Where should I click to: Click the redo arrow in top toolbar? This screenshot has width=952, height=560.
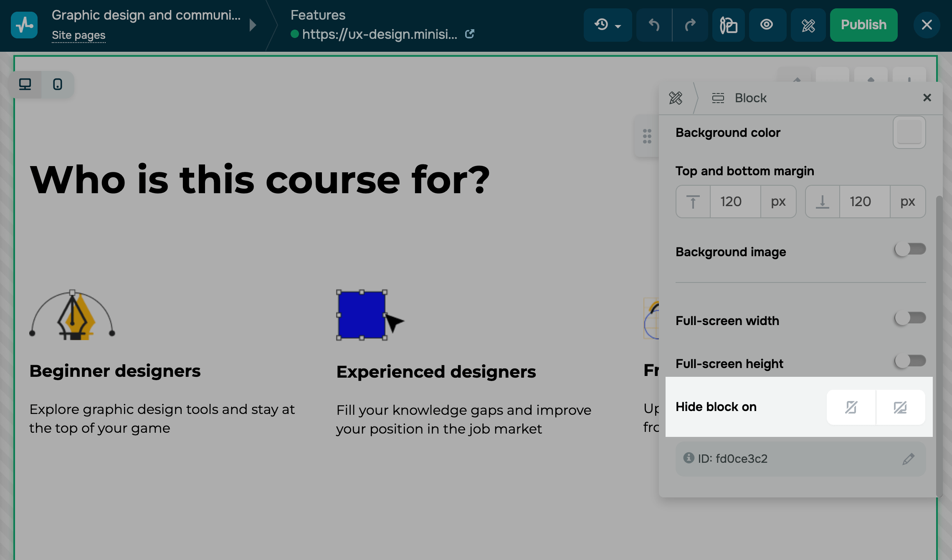pyautogui.click(x=690, y=25)
